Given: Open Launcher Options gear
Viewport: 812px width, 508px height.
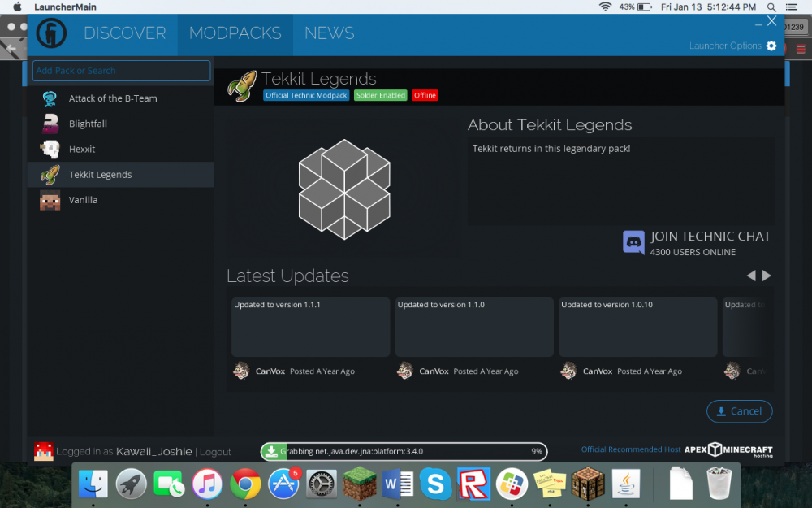Looking at the screenshot, I should [x=771, y=46].
